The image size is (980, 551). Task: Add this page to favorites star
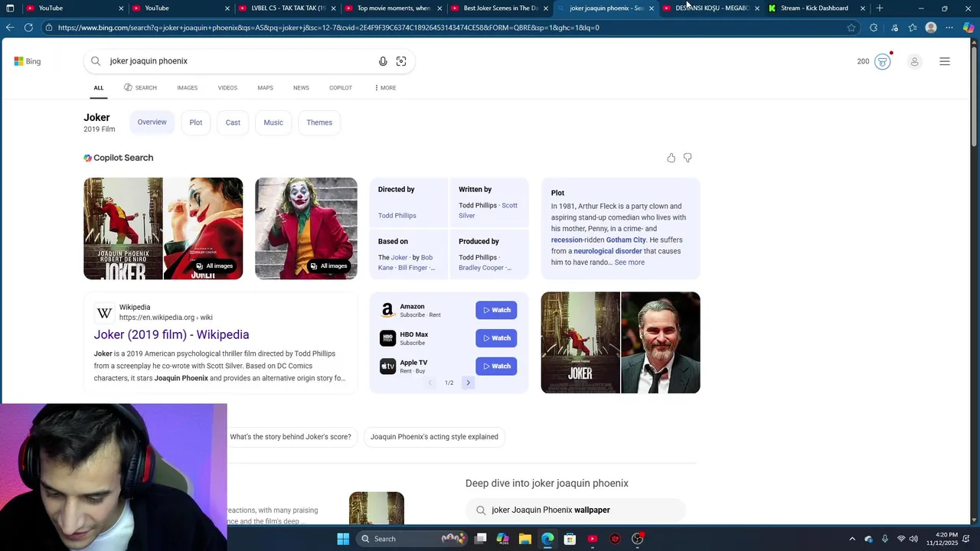point(851,28)
